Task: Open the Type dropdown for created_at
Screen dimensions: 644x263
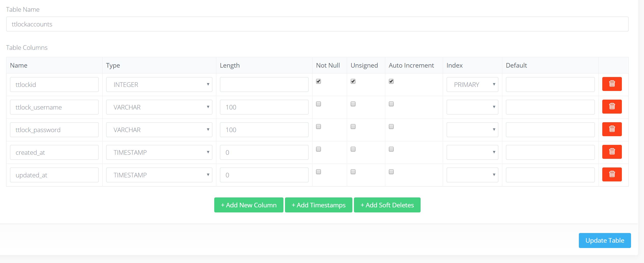Action: pyautogui.click(x=159, y=152)
